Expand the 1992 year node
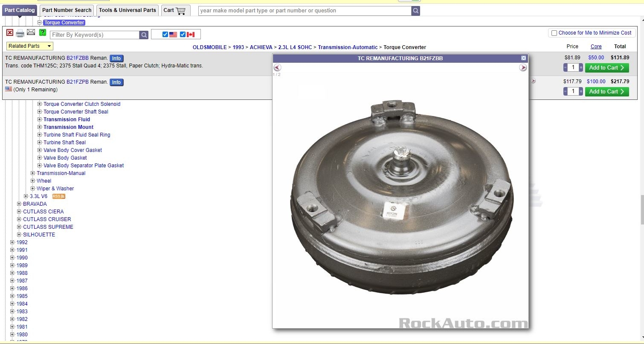644x344 pixels. tap(12, 242)
